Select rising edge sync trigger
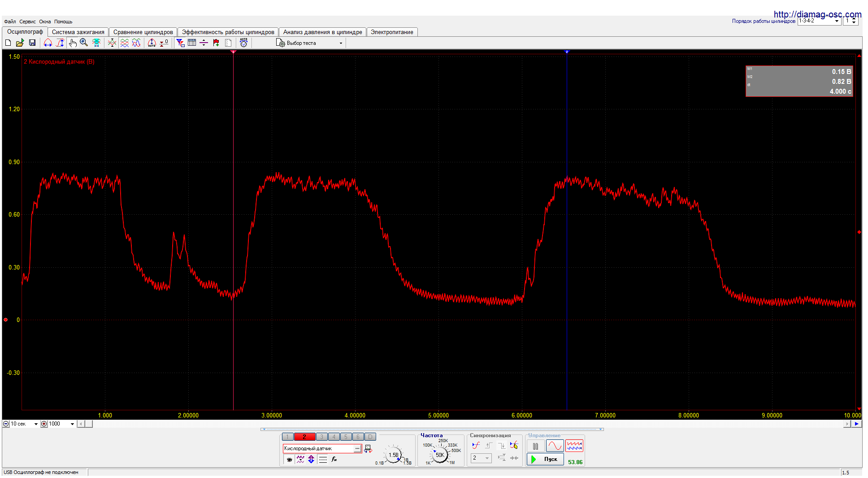868x478 pixels. (489, 445)
